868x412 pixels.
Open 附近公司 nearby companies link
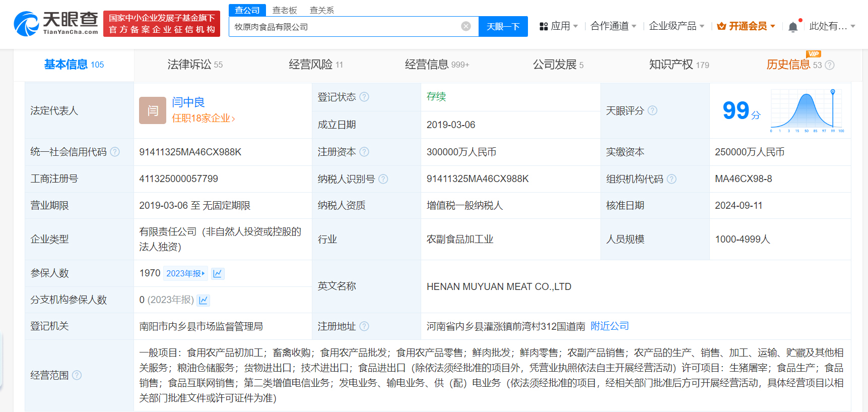[x=610, y=326]
